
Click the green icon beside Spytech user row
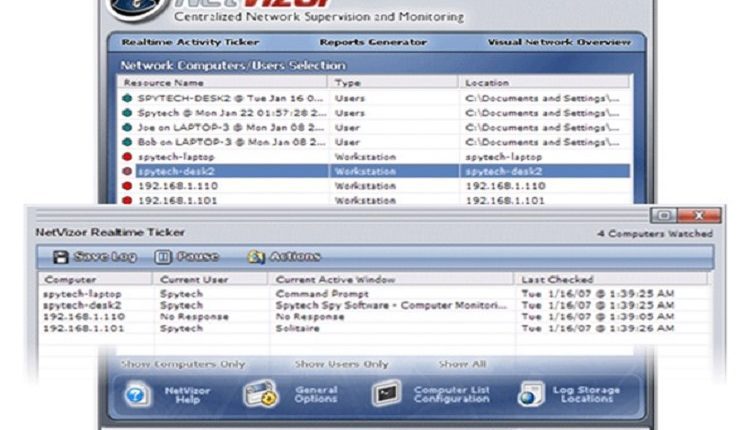(127, 113)
